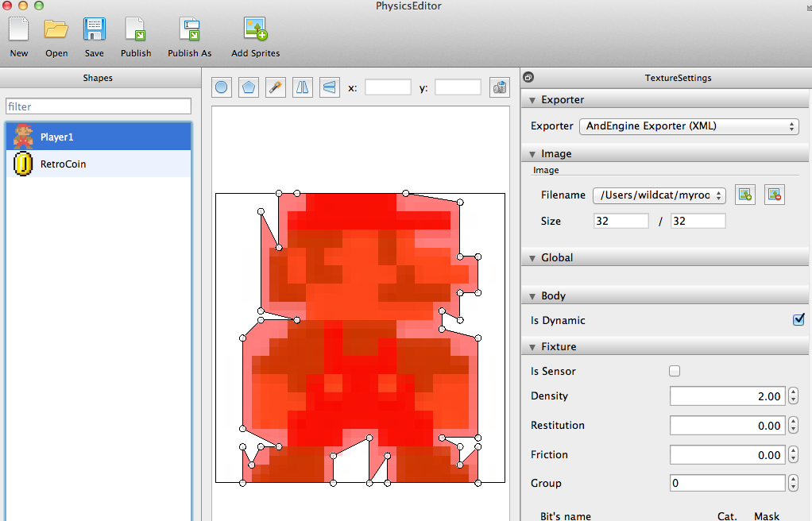Screen dimensions: 812x521
Task: Decrease Density with the stepper down arrow
Action: [x=794, y=400]
